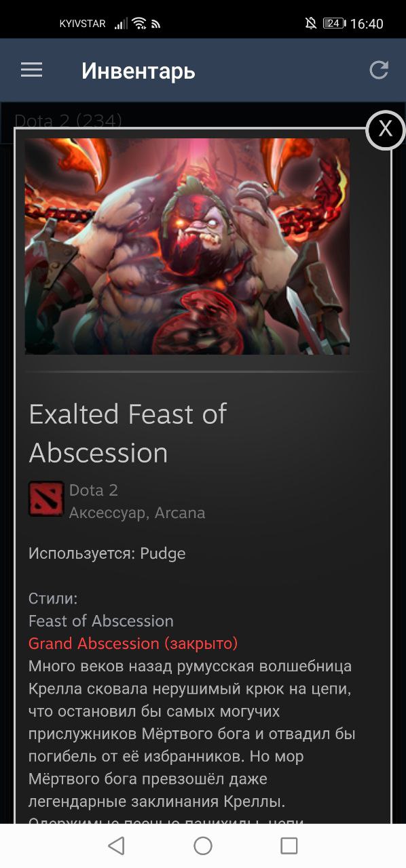
Task: Tap the Pudge arcana artwork image
Action: (187, 246)
